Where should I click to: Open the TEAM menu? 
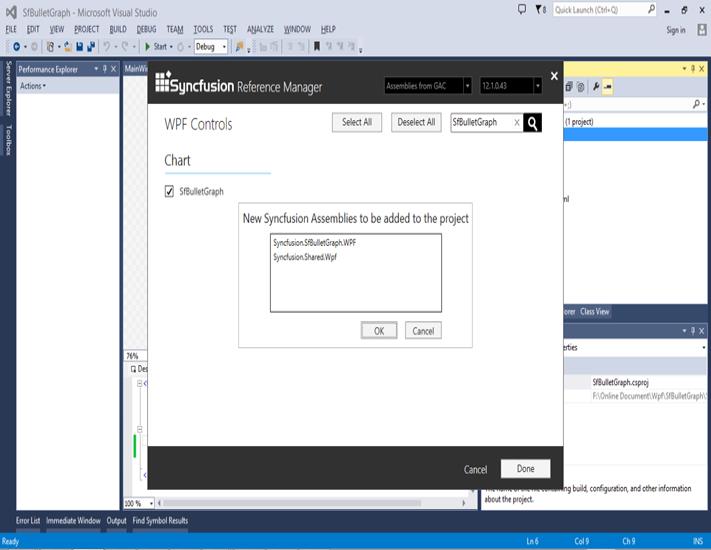175,29
